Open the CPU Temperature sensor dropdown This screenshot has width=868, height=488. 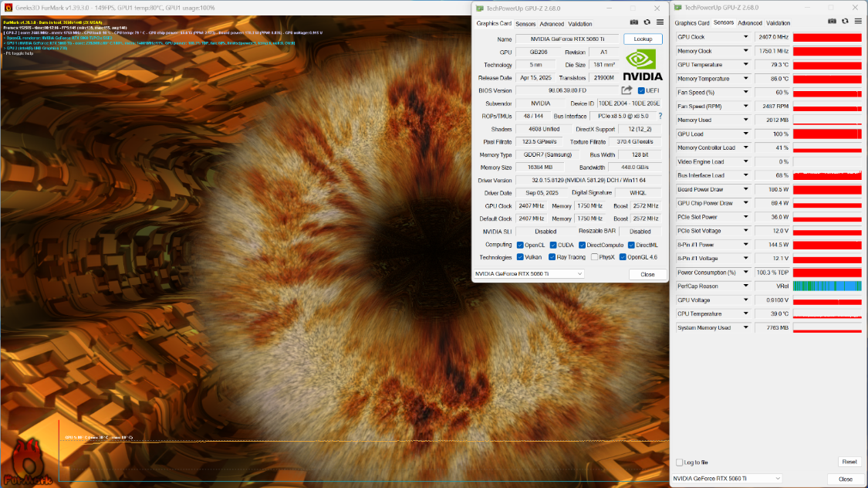click(x=745, y=314)
